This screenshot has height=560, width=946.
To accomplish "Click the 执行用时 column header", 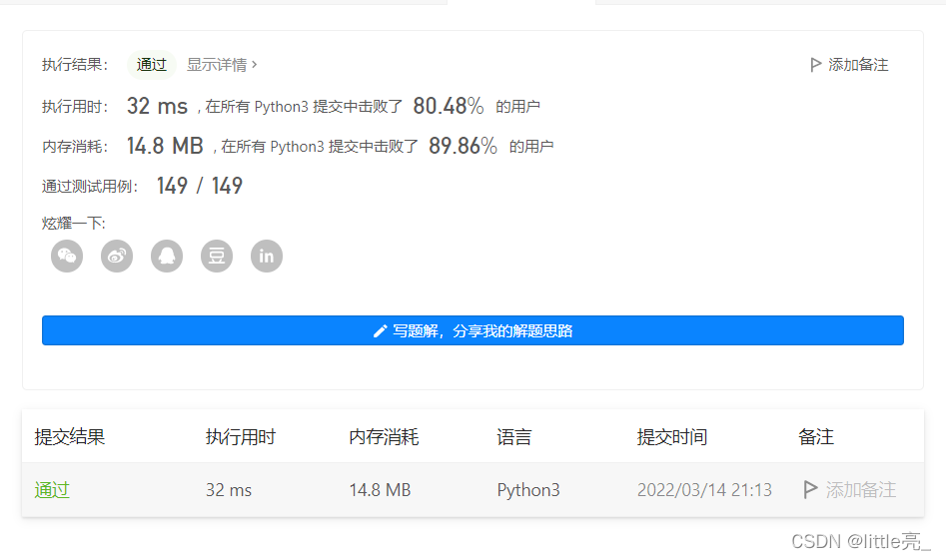I will click(x=241, y=437).
